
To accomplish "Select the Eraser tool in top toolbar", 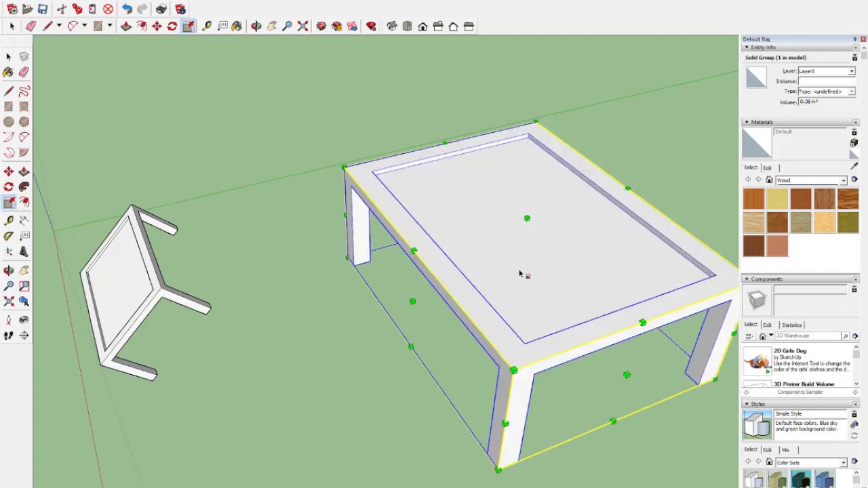I will [31, 26].
